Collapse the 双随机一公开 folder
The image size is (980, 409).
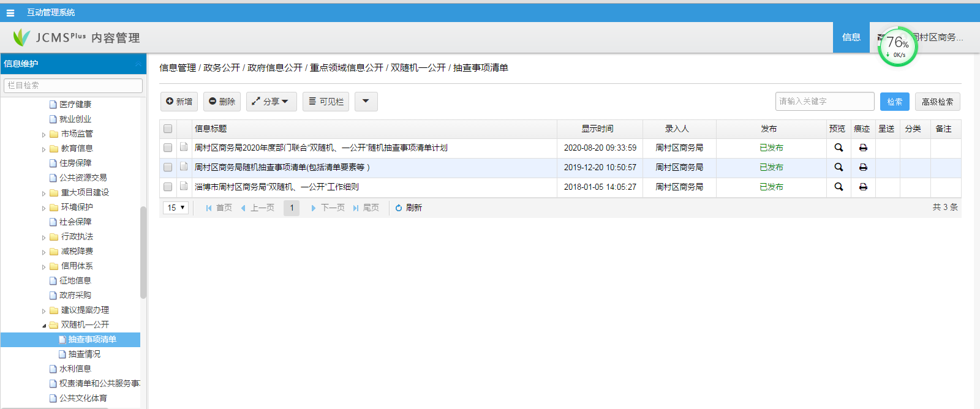tap(44, 325)
